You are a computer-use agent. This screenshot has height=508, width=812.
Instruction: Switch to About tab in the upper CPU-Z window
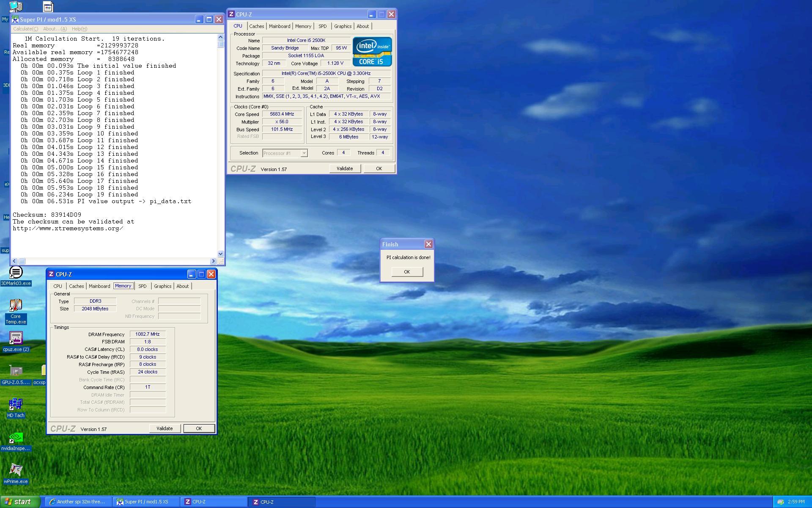362,26
